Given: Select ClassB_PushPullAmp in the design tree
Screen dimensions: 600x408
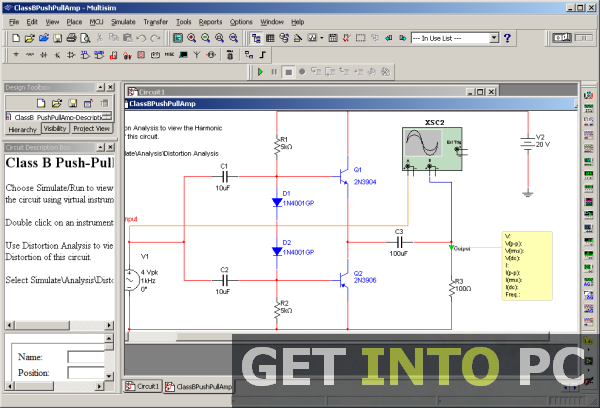Looking at the screenshot, I should pos(59,117).
